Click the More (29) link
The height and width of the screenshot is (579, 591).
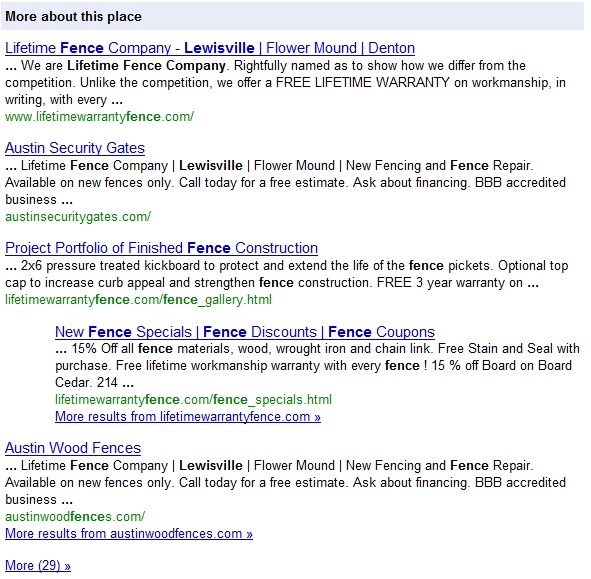click(38, 565)
